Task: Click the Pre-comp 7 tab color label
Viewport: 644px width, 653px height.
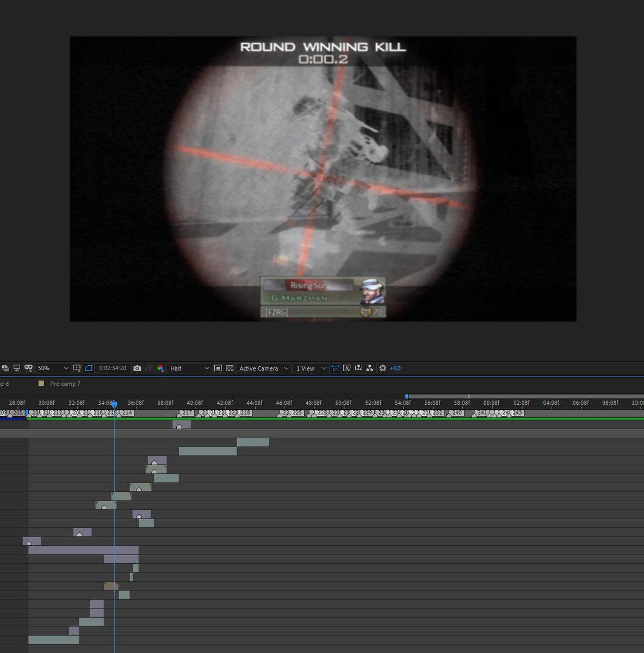Action: pyautogui.click(x=41, y=384)
